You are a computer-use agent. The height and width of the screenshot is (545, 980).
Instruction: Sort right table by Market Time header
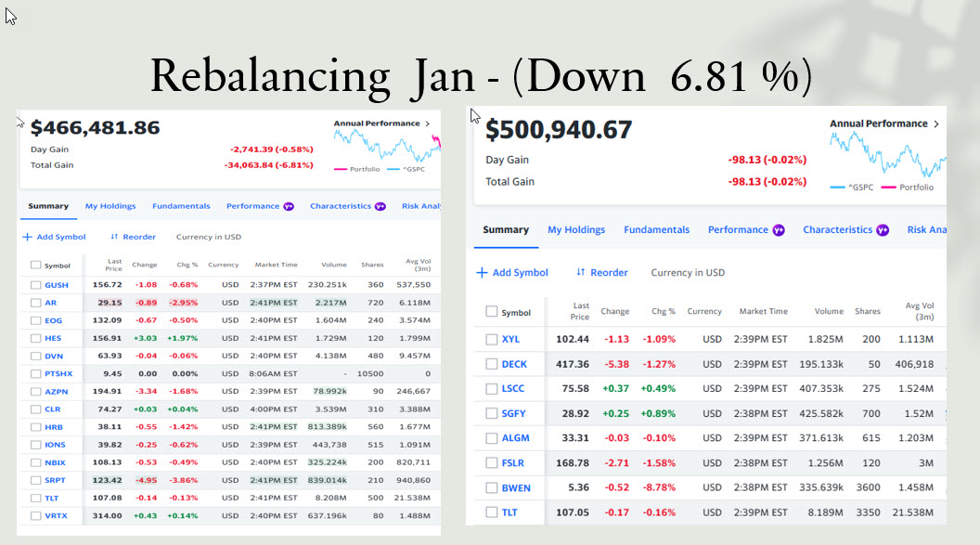point(763,311)
